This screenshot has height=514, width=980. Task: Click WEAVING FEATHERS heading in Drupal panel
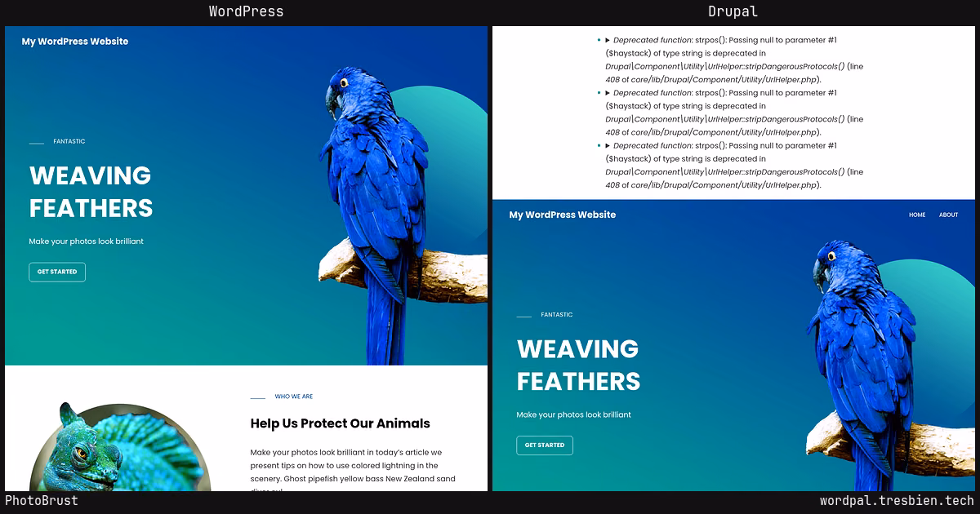[578, 365]
